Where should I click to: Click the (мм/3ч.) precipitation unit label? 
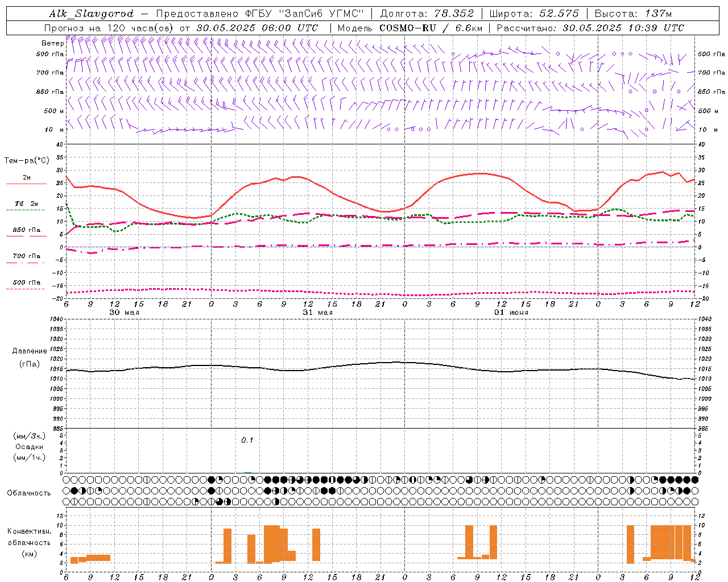tap(30, 436)
